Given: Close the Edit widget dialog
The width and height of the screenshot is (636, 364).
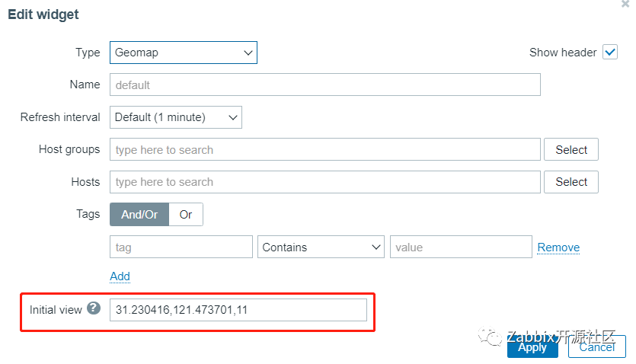Looking at the screenshot, I should (x=625, y=4).
